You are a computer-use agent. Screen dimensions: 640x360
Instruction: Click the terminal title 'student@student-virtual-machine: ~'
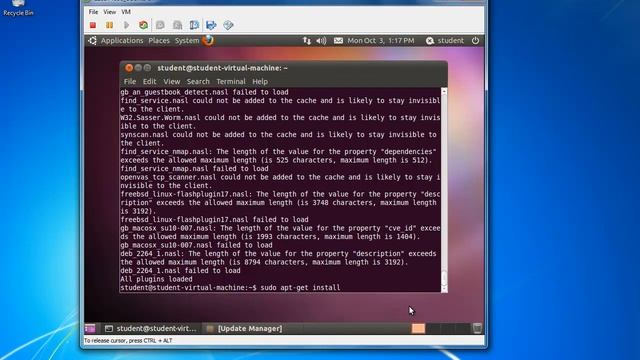222,68
